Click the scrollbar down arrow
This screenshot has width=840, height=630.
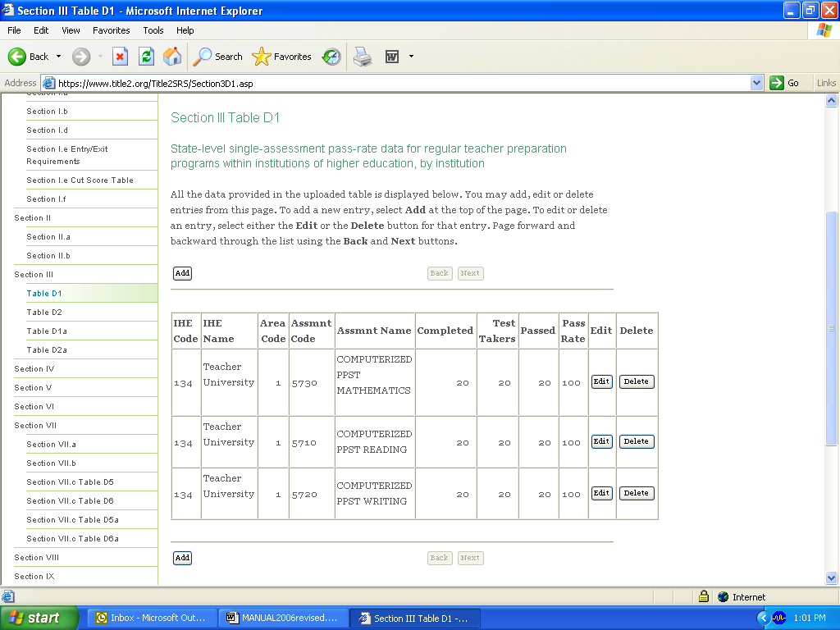831,577
